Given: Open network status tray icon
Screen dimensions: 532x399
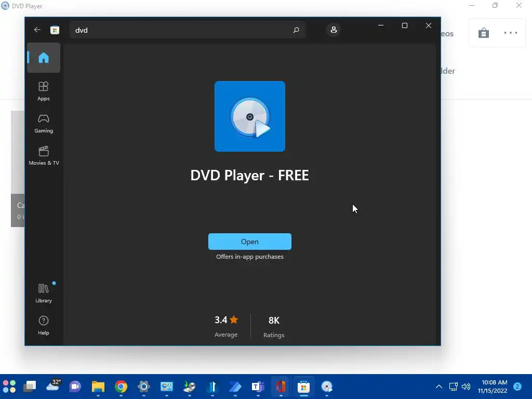Looking at the screenshot, I should 453,387.
